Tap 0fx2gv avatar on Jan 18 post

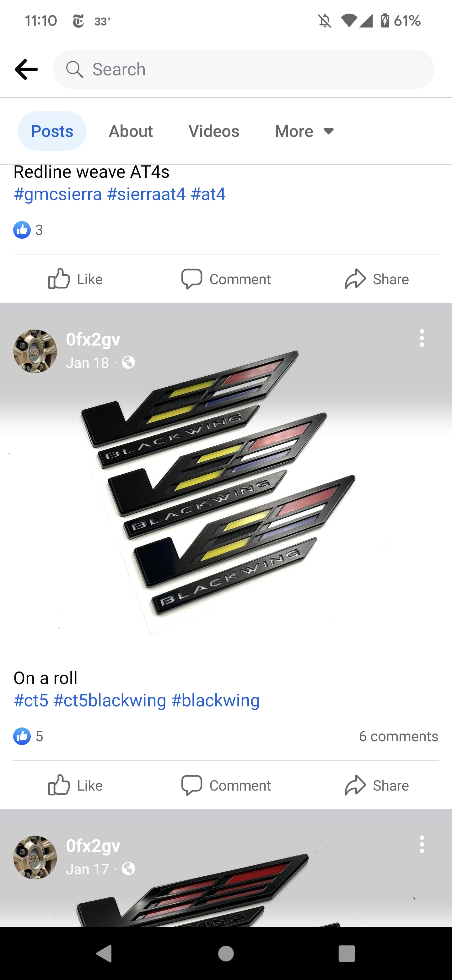(35, 351)
